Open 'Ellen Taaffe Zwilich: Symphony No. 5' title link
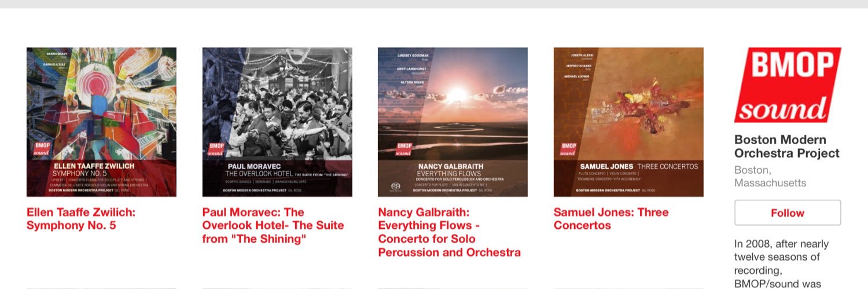This screenshot has height=289, width=868. coord(81,219)
